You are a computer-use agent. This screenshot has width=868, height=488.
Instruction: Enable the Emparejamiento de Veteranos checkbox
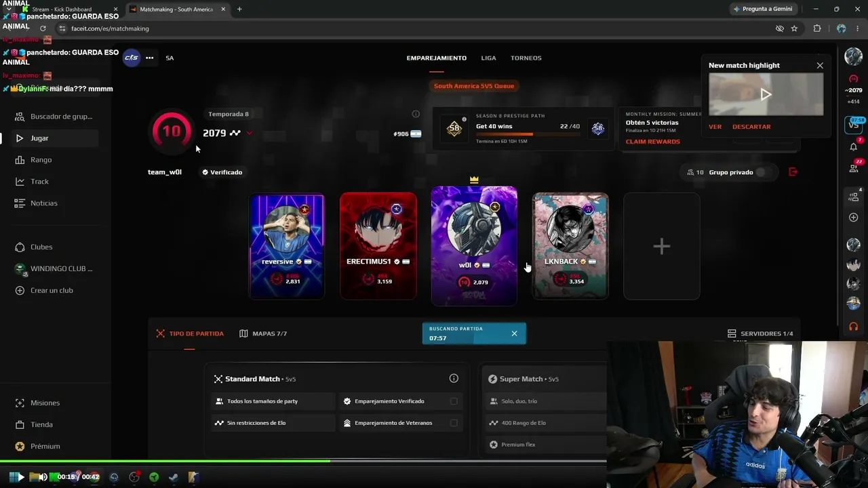pos(454,423)
